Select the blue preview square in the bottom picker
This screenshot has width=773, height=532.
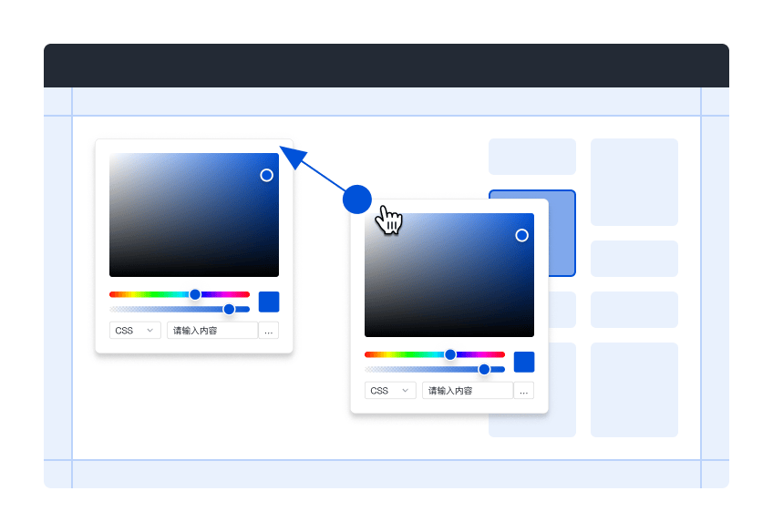click(524, 362)
